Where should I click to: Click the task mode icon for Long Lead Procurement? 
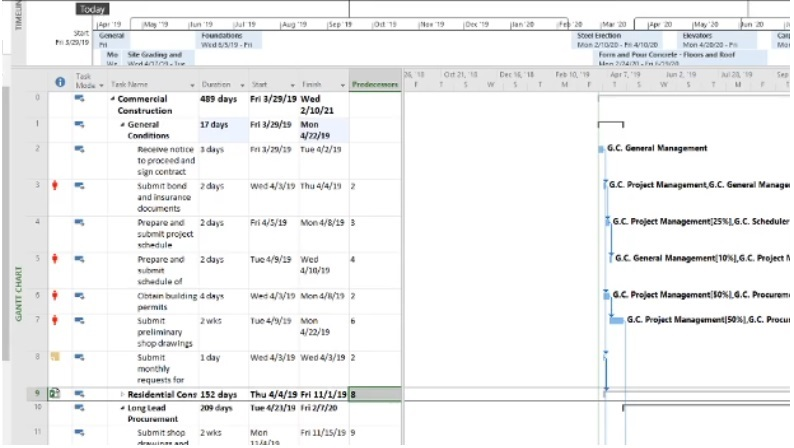pos(79,407)
